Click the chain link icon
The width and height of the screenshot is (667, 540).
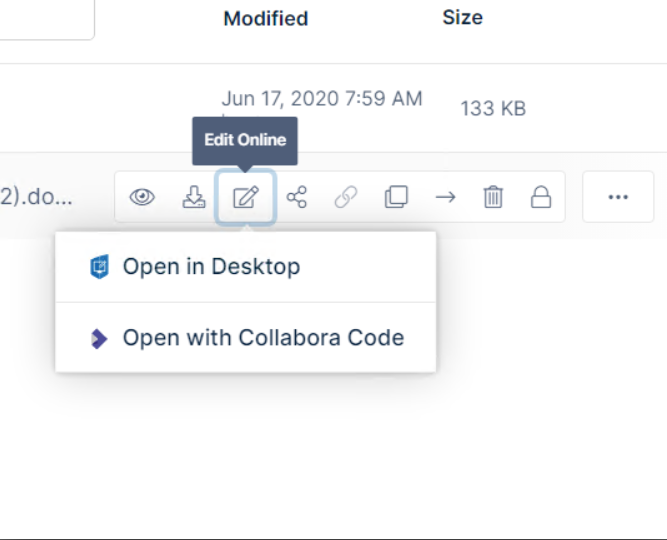point(346,197)
